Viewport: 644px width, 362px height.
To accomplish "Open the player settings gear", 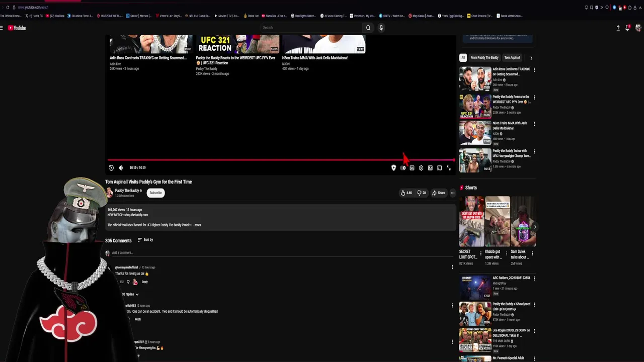I will [x=421, y=168].
